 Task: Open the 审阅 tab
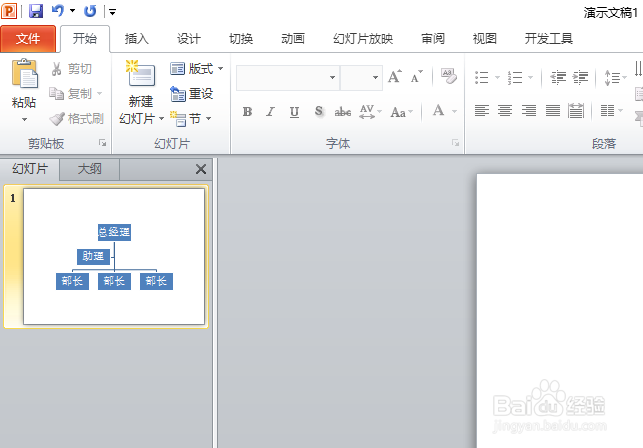pyautogui.click(x=433, y=39)
